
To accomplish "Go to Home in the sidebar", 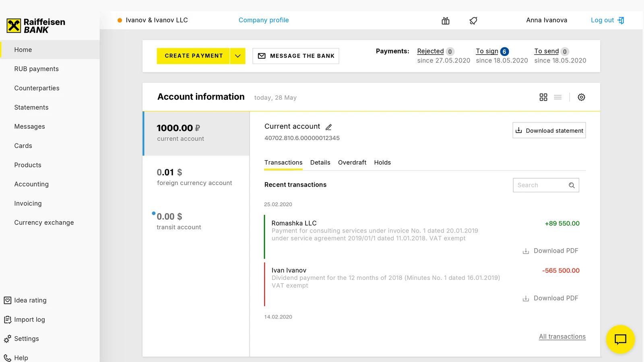I will tap(50, 49).
